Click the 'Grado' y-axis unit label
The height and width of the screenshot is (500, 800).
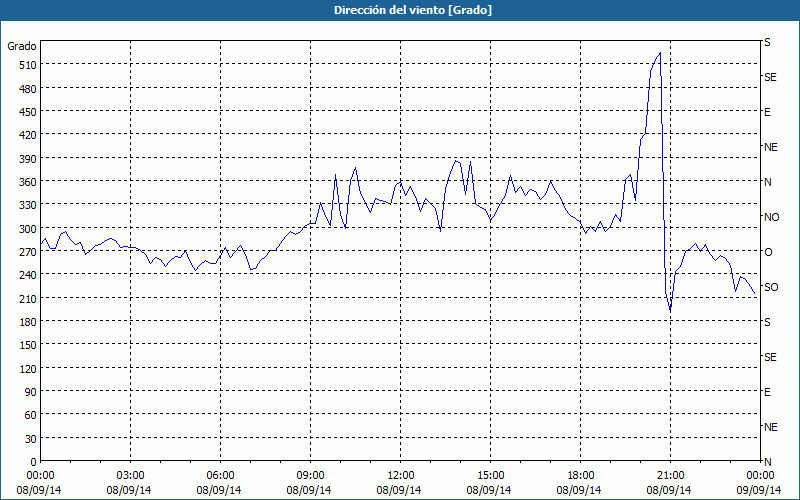22,46
